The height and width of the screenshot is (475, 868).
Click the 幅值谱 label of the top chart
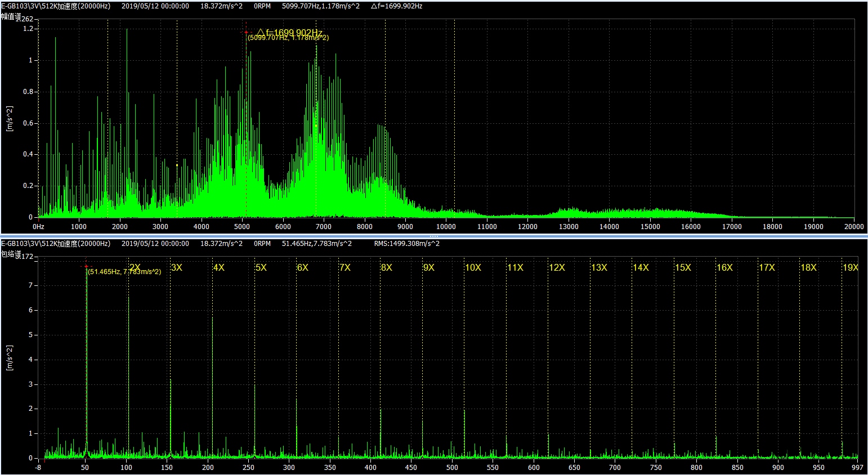11,17
